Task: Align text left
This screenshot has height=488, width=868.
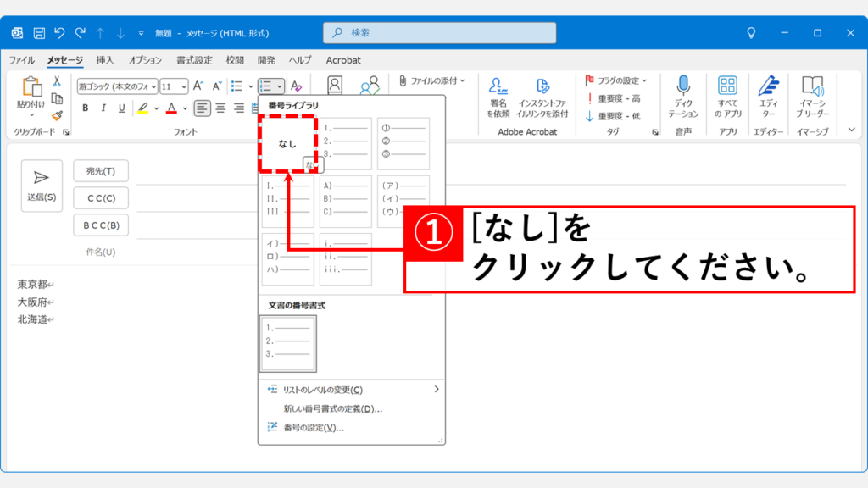Action: pyautogui.click(x=202, y=108)
